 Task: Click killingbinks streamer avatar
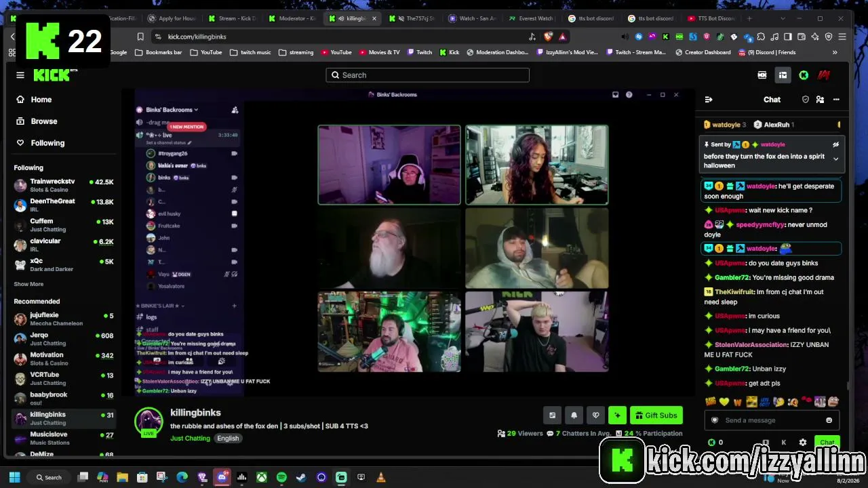pyautogui.click(x=149, y=422)
